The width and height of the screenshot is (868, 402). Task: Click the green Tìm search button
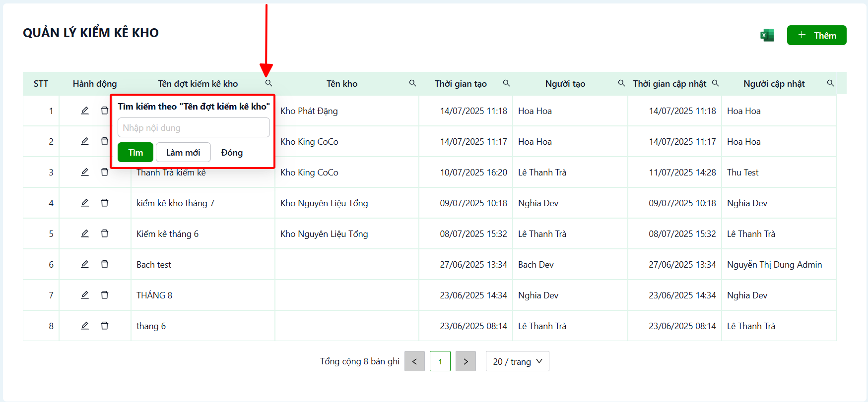[135, 152]
